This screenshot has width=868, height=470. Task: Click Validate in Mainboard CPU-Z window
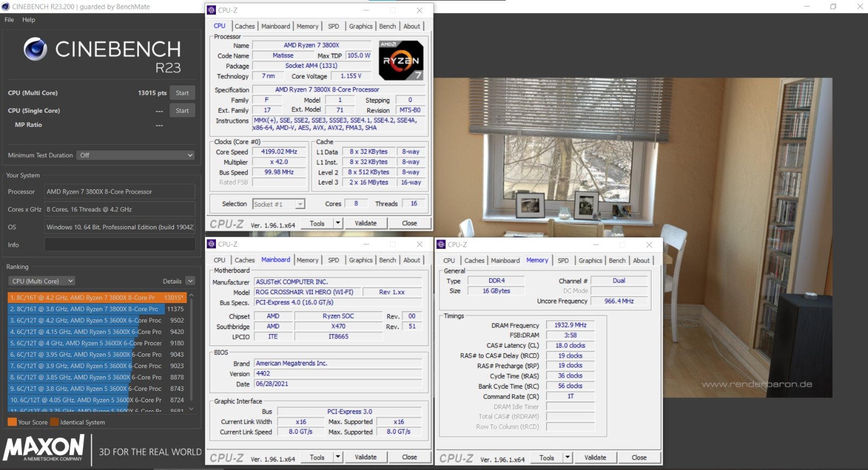tap(366, 458)
